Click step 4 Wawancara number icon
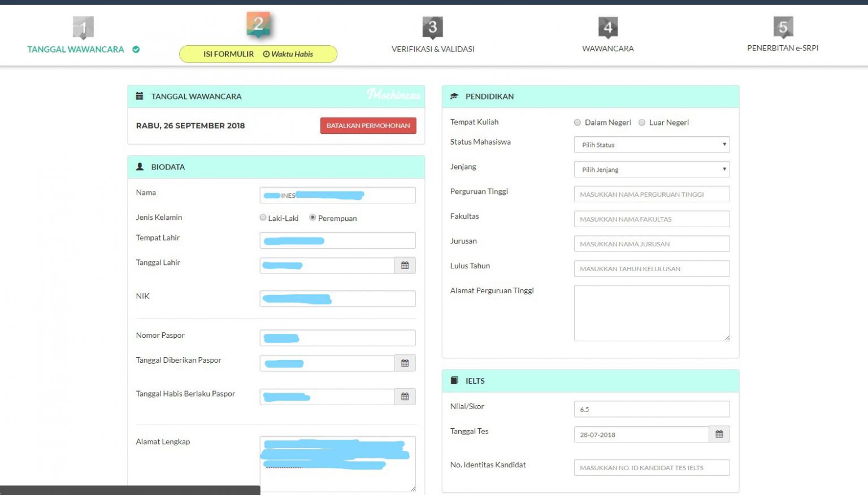Viewport: 868px width, 495px height. point(608,27)
